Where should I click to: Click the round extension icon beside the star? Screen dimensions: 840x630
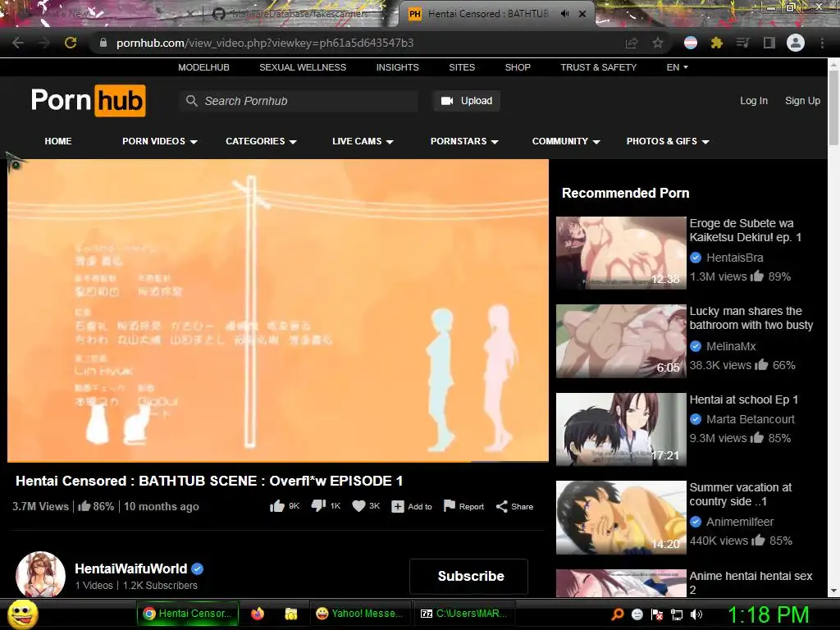[x=691, y=43]
